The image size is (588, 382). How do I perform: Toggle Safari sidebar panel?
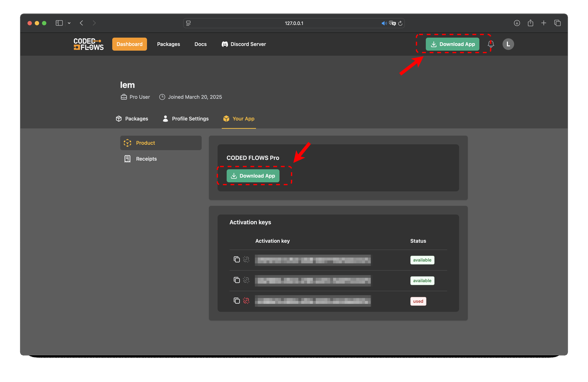point(59,23)
